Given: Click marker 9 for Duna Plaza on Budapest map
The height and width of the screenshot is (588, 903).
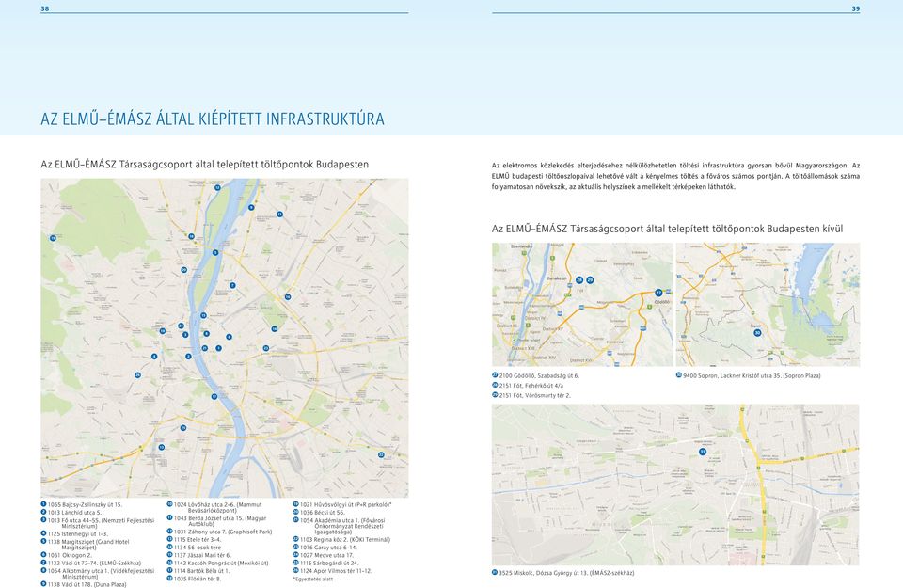Looking at the screenshot, I should coord(251,207).
